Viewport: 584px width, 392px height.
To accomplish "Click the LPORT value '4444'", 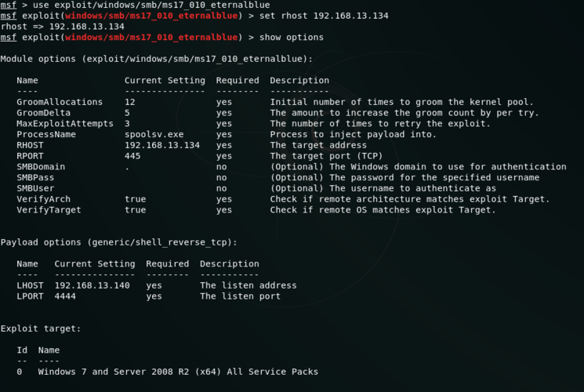I will click(65, 296).
